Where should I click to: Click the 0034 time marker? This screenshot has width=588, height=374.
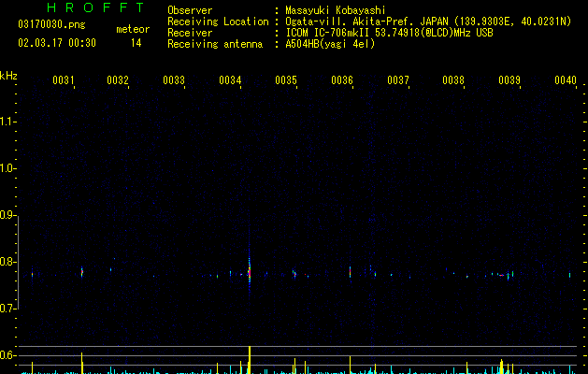tap(230, 80)
